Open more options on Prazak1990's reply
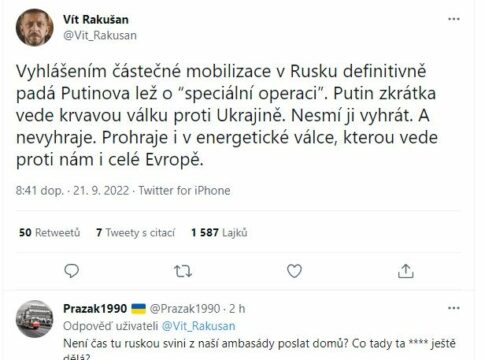The image size is (485, 360). pos(454,308)
